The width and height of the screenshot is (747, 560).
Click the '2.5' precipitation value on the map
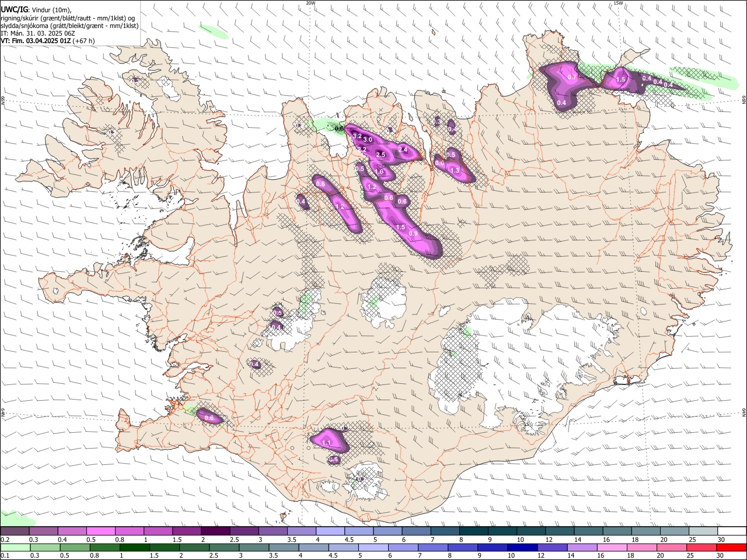(x=381, y=155)
